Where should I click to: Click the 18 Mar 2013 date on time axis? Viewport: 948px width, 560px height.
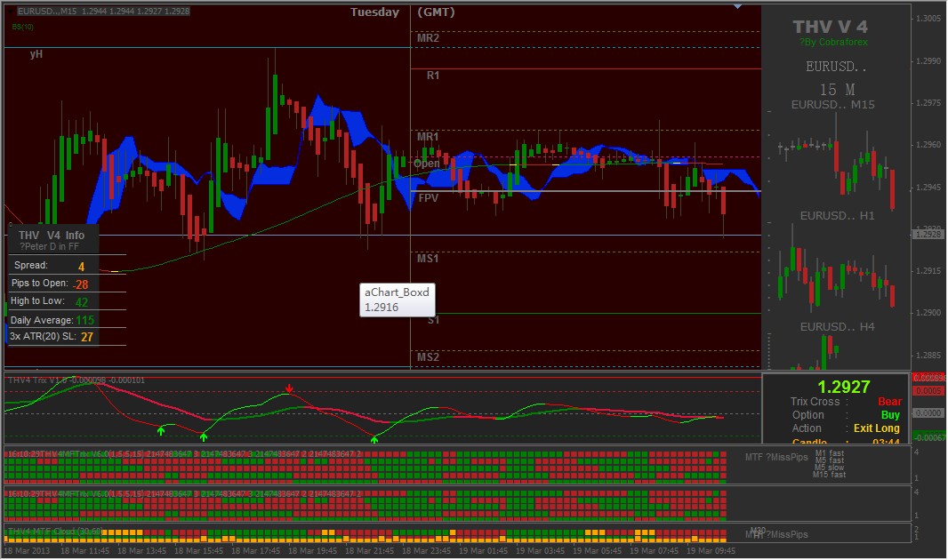[x=27, y=551]
